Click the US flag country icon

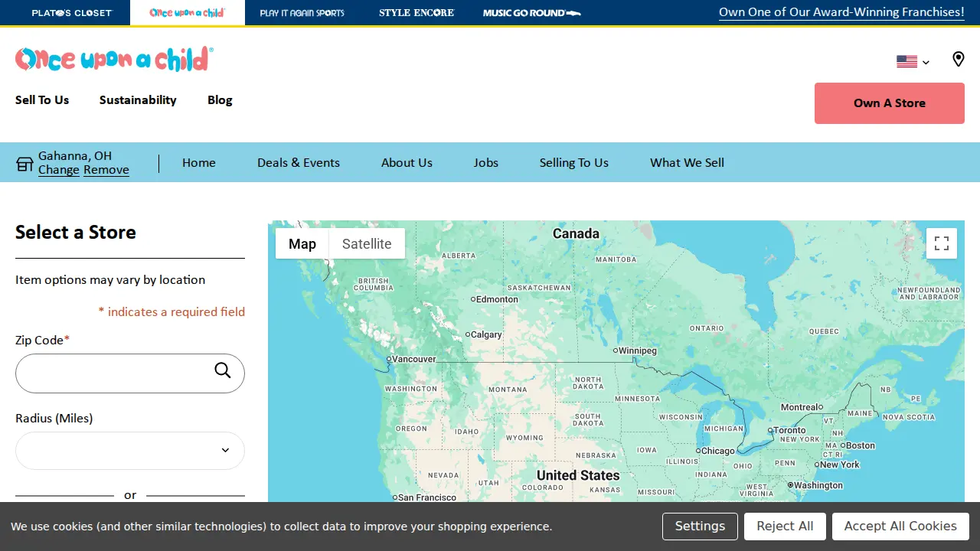click(x=906, y=62)
